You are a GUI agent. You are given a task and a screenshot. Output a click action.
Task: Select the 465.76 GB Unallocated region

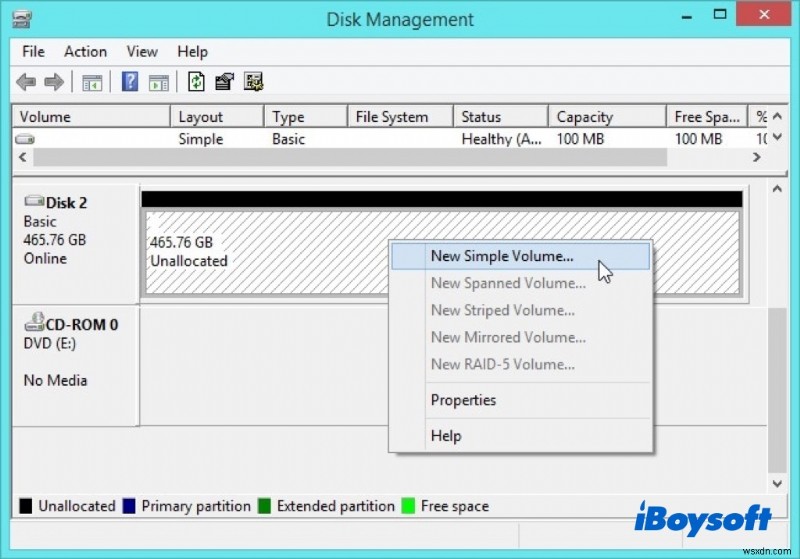tap(265, 252)
